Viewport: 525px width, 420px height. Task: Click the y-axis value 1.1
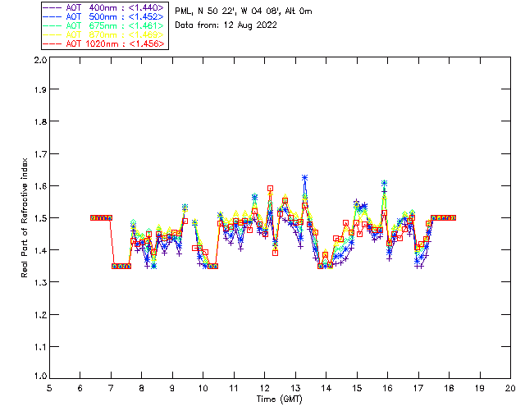(x=40, y=347)
